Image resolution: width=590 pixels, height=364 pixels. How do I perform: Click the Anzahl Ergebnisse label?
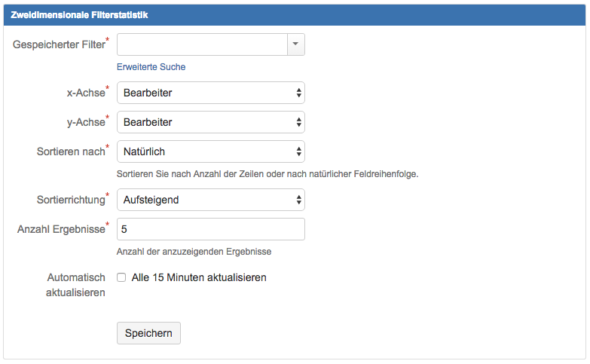(x=61, y=229)
